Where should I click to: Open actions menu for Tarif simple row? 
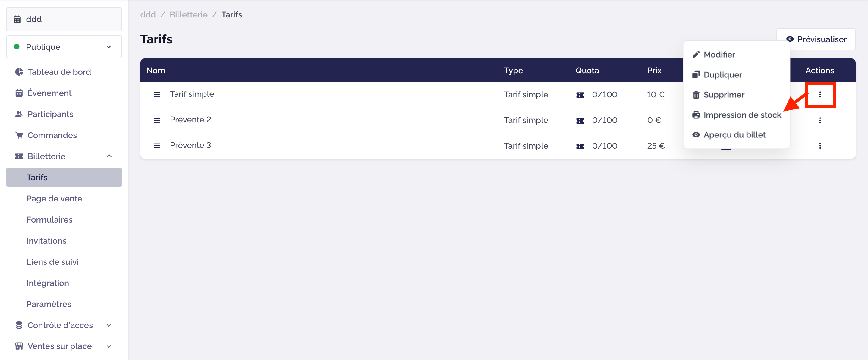820,95
